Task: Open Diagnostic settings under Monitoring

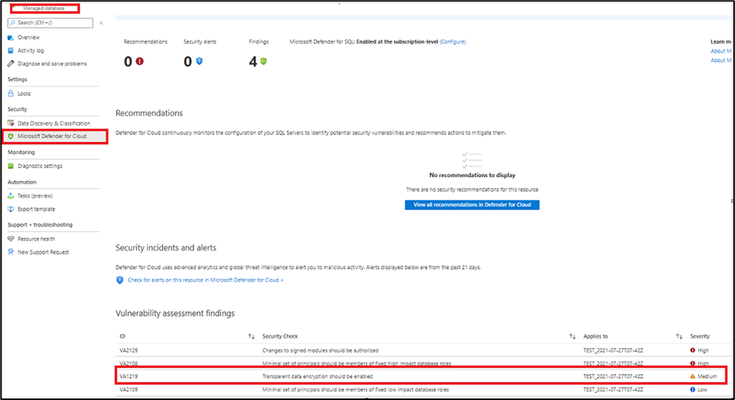Action: tap(40, 166)
